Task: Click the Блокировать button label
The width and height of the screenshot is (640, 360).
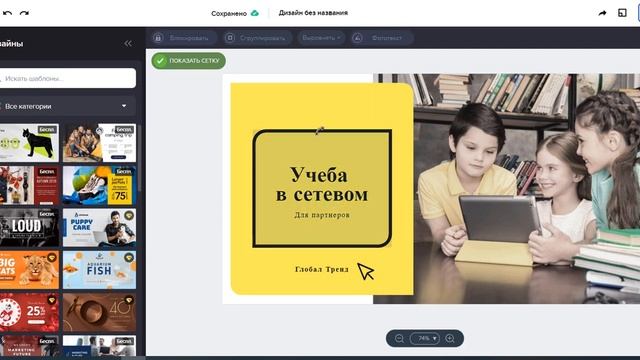Action: point(189,38)
